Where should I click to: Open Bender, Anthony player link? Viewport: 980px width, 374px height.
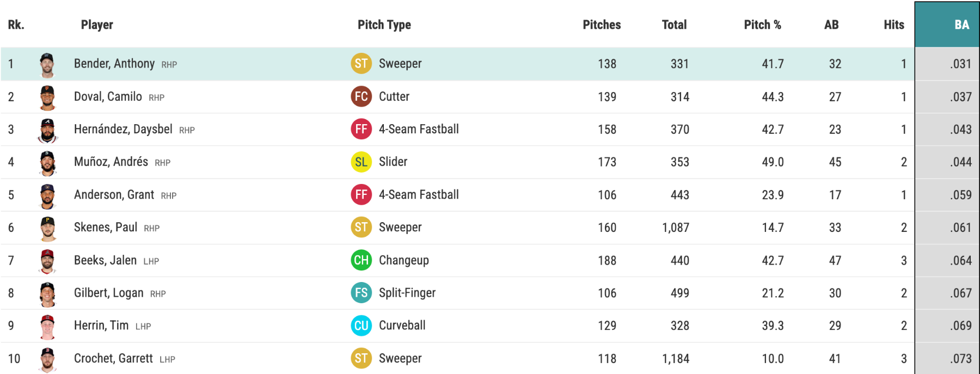114,64
